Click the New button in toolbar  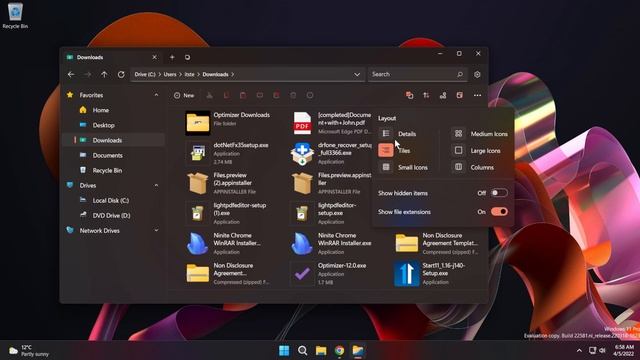[x=184, y=95]
